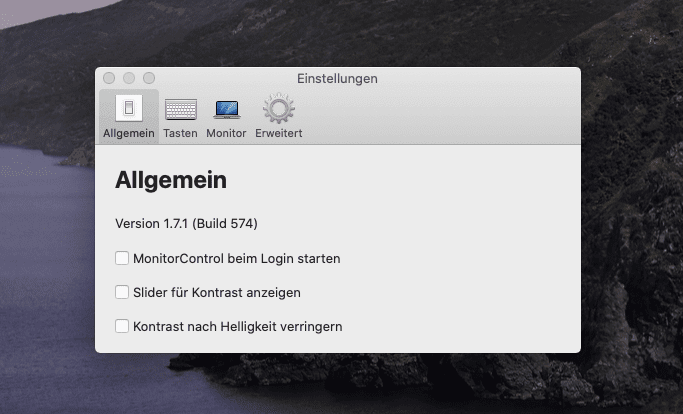Image resolution: width=683 pixels, height=414 pixels.
Task: Check Kontrast nach Helligkeit verringern
Action: click(x=122, y=326)
